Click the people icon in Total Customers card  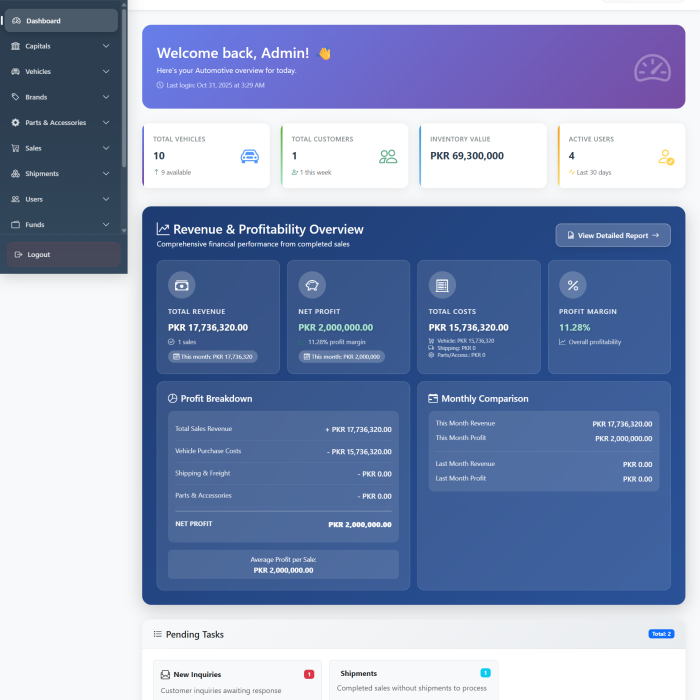(388, 156)
